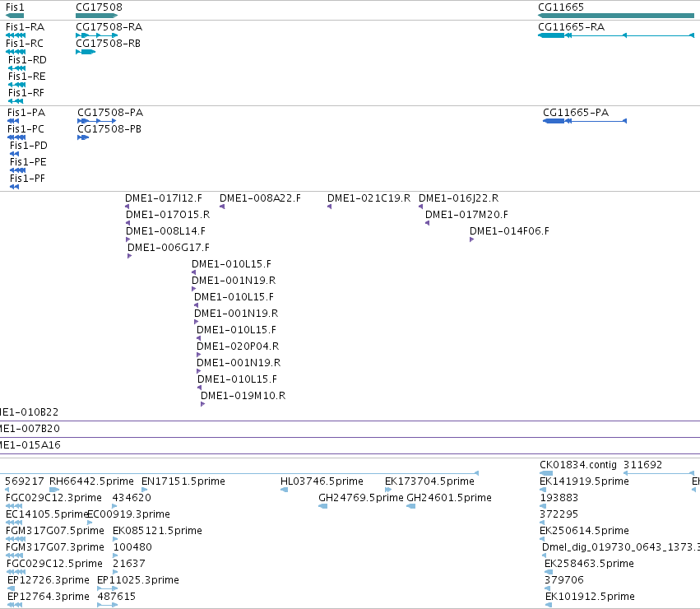
Task: Open EST EK141919.5prime
Action: click(584, 481)
